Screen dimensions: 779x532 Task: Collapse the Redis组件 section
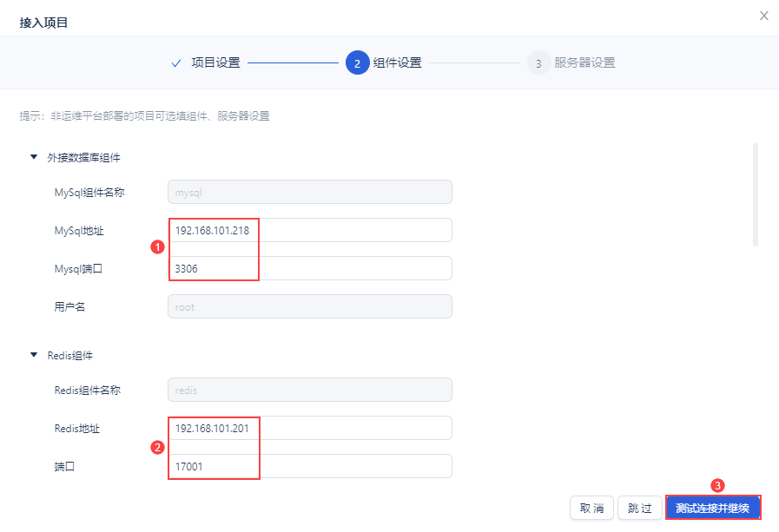(34, 355)
